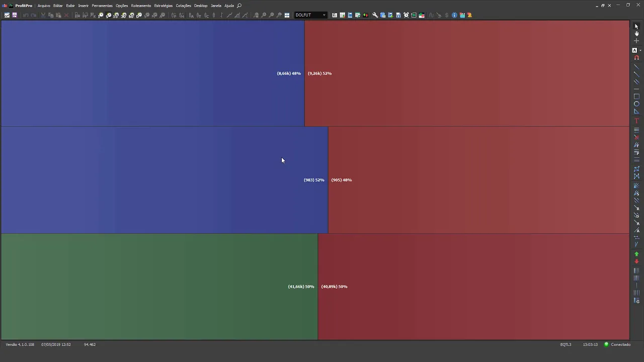The width and height of the screenshot is (644, 362).
Task: Open the Arquivo menu
Action: (44, 6)
